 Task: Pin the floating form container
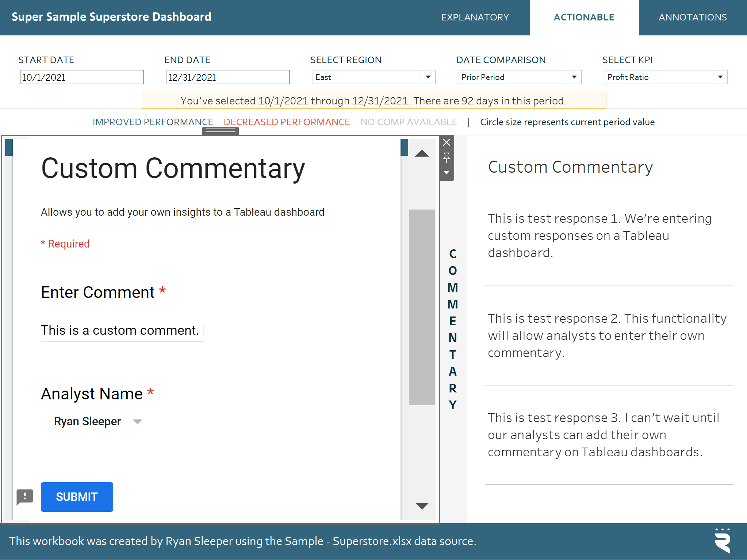(x=447, y=158)
